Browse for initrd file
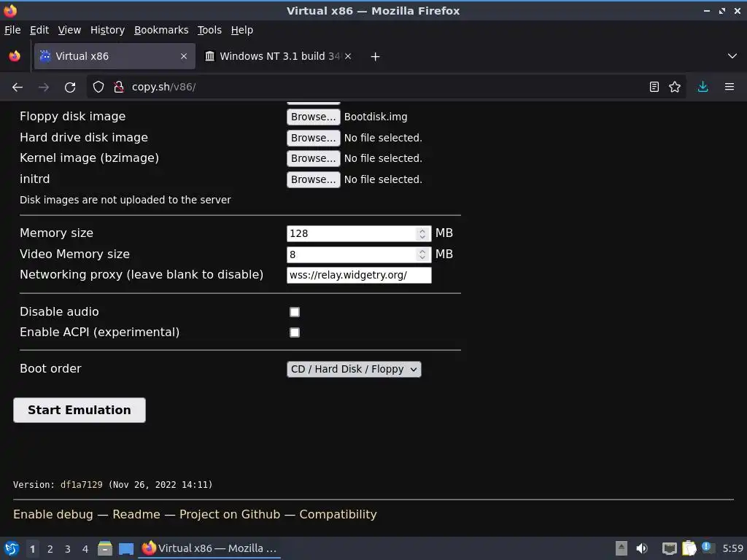Viewport: 747px width, 560px height. (x=314, y=179)
